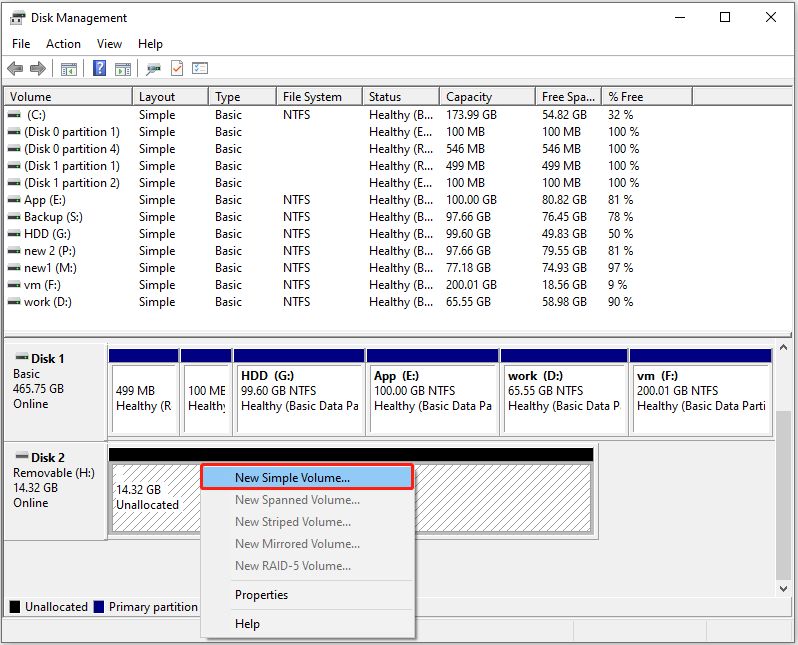Sort by the Status column header
The image size is (798, 645).
click(x=401, y=97)
